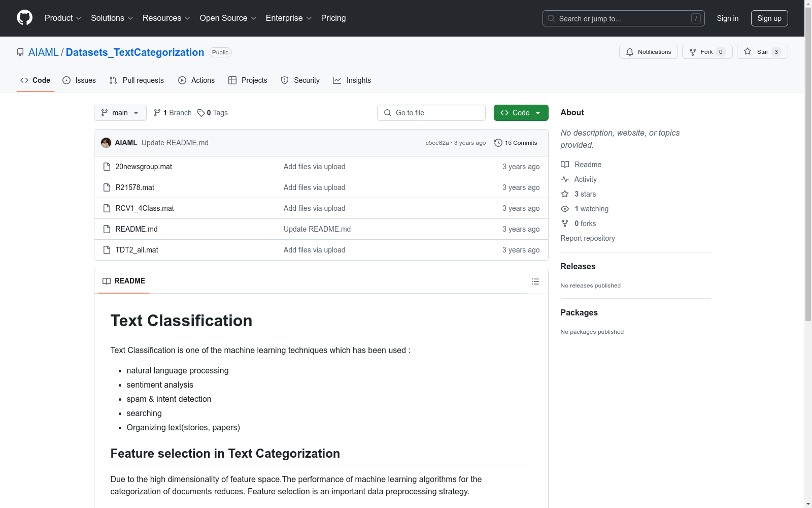Click the Sign up button
The height and width of the screenshot is (508, 812).
(x=769, y=18)
